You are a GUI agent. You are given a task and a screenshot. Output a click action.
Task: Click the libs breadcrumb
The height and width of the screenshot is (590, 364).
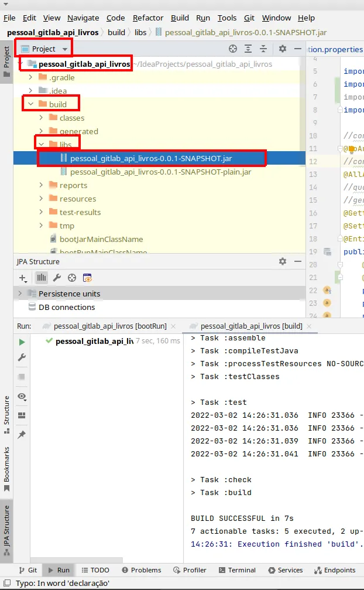coord(140,32)
